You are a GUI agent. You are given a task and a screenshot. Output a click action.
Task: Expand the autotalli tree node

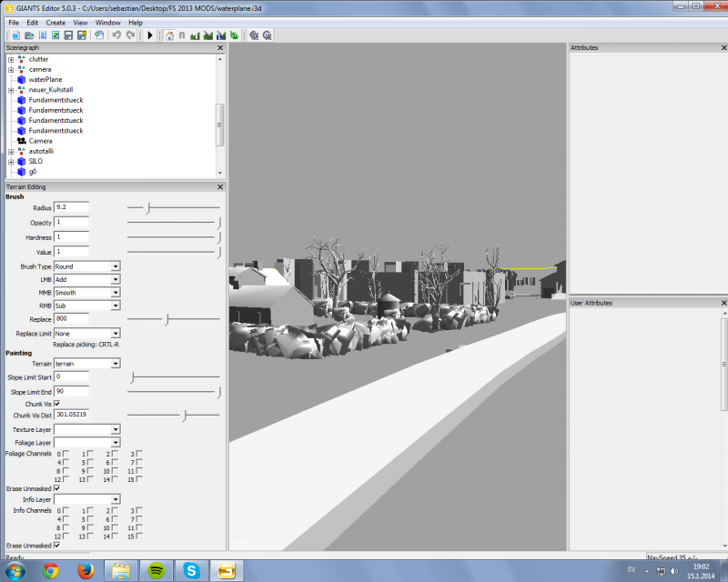pyautogui.click(x=11, y=151)
